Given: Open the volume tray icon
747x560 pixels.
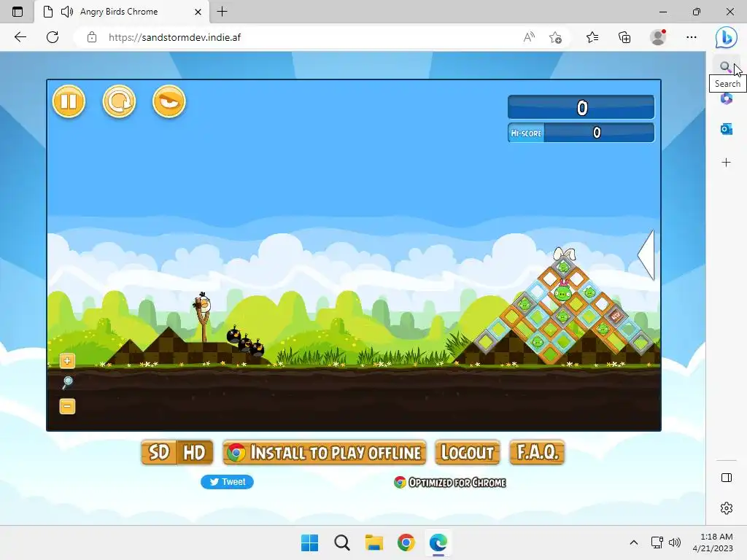Looking at the screenshot, I should pos(675,542).
